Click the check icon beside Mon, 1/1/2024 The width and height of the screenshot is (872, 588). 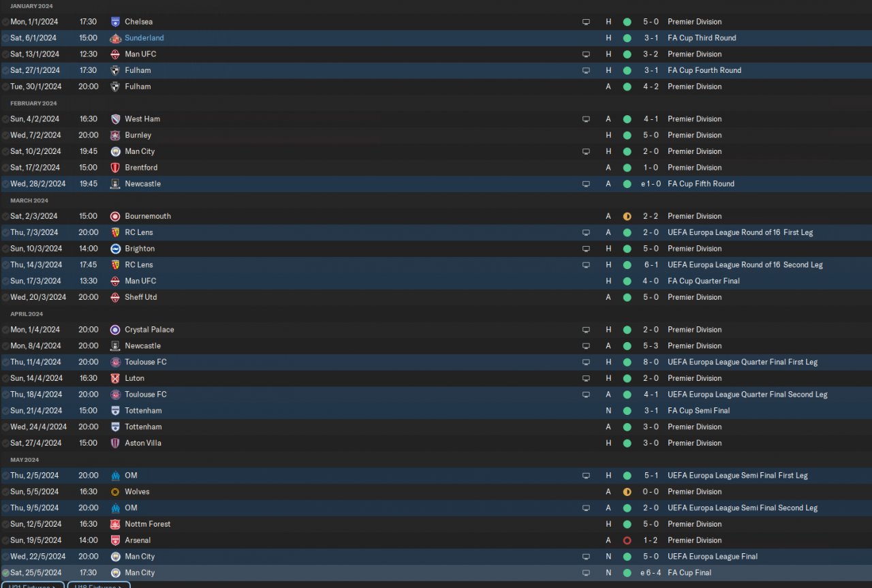click(x=5, y=22)
